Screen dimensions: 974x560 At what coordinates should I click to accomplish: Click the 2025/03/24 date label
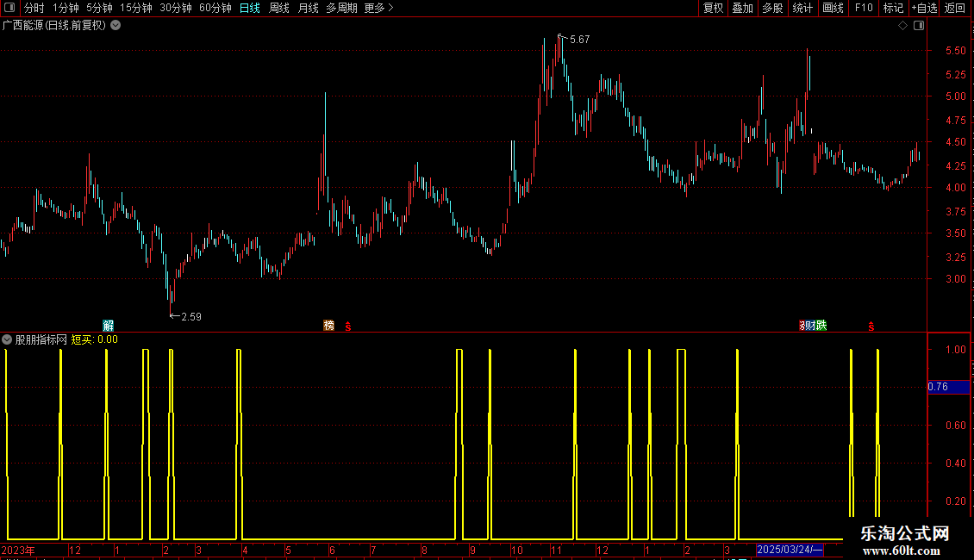(x=790, y=550)
